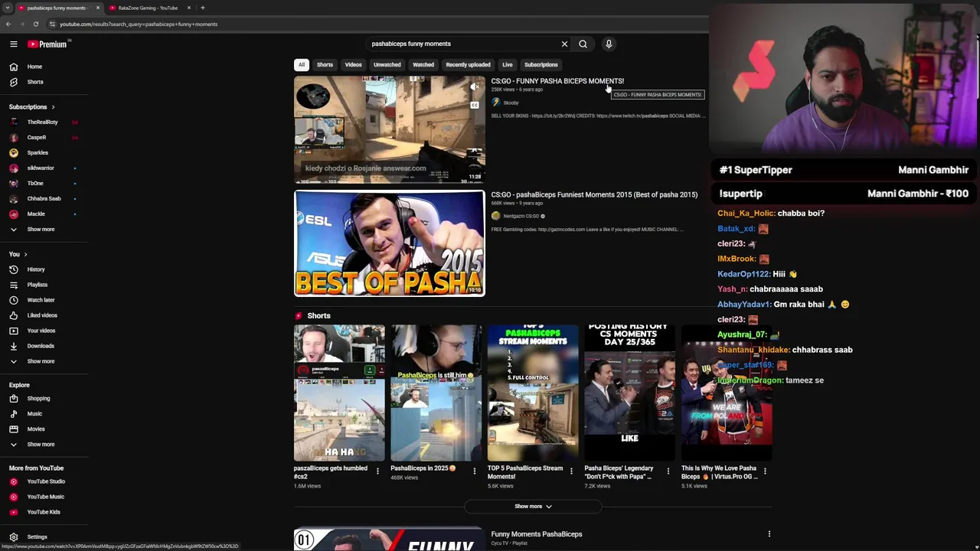Open options for Legendary Papa short

tap(668, 471)
